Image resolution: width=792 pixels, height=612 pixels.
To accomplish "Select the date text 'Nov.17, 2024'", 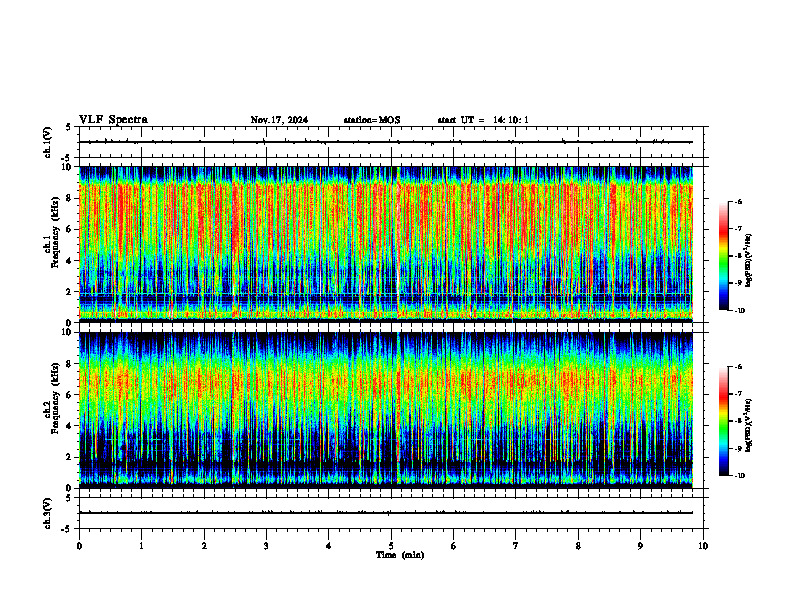I will coord(279,120).
